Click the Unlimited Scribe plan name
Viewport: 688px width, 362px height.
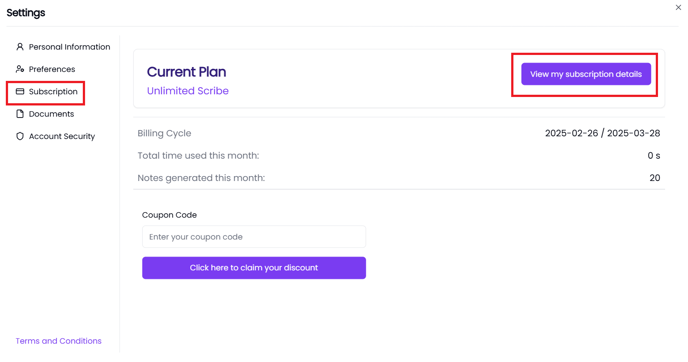188,91
